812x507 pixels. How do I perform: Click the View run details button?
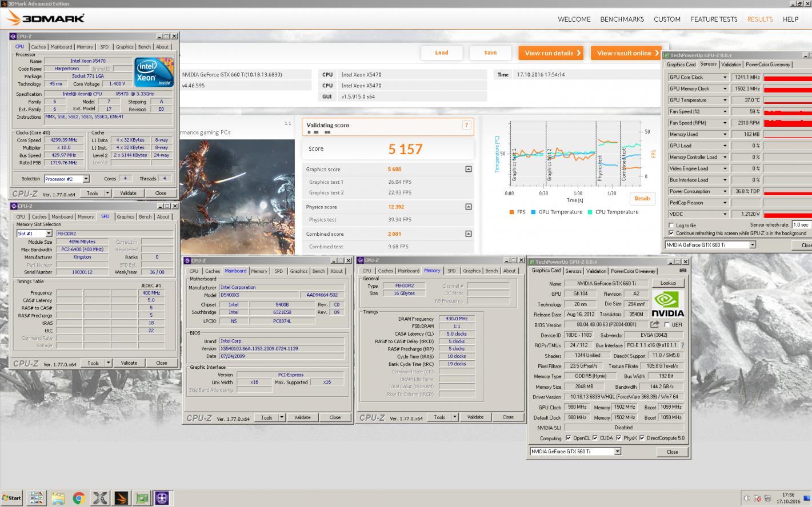point(551,53)
